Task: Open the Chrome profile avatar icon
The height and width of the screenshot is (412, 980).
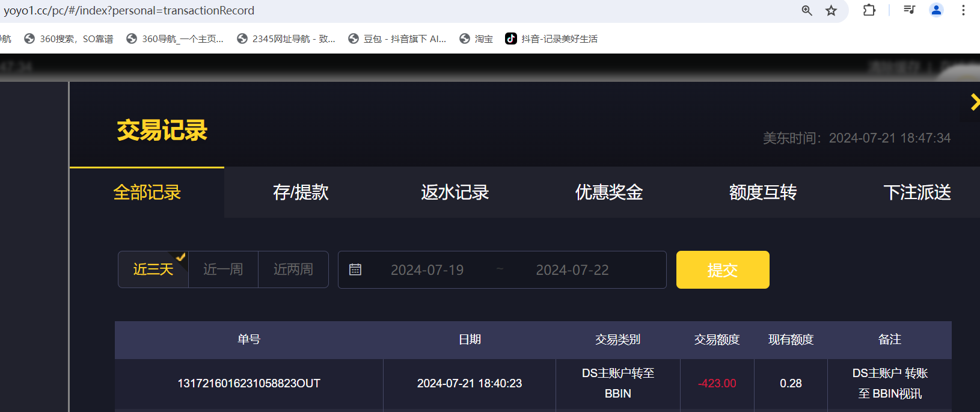Action: 936,10
